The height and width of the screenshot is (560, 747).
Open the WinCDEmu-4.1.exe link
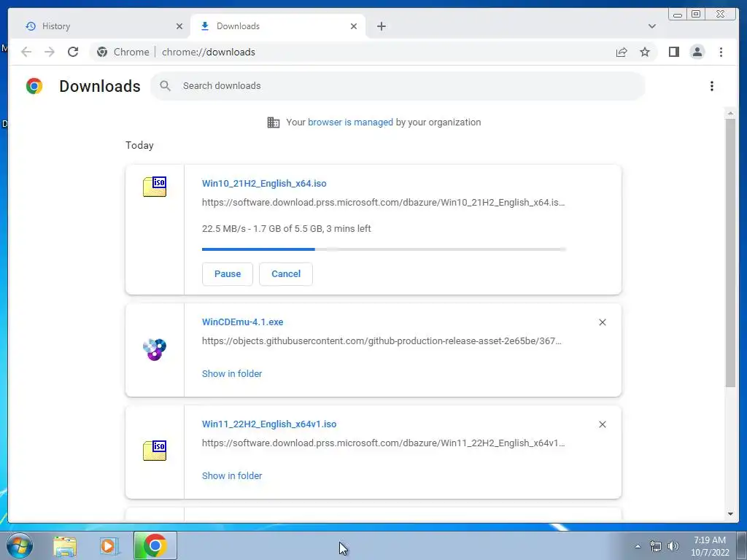pos(242,322)
